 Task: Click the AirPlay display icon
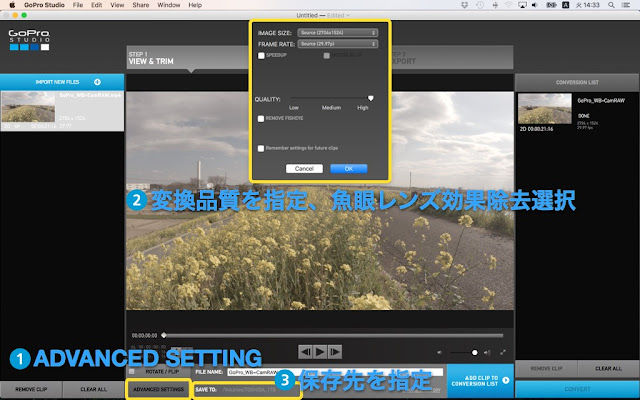pyautogui.click(x=522, y=5)
